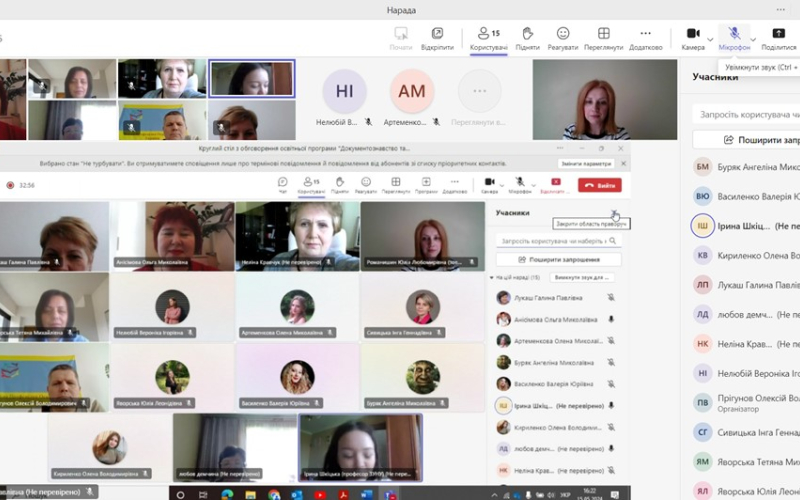Click Переглянути в... more participants circle
This screenshot has width=800, height=500.
[x=479, y=91]
